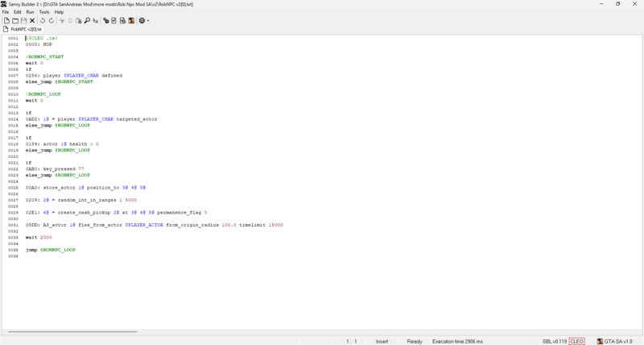
Task: Copy selection using toolbar icon
Action: click(x=70, y=21)
